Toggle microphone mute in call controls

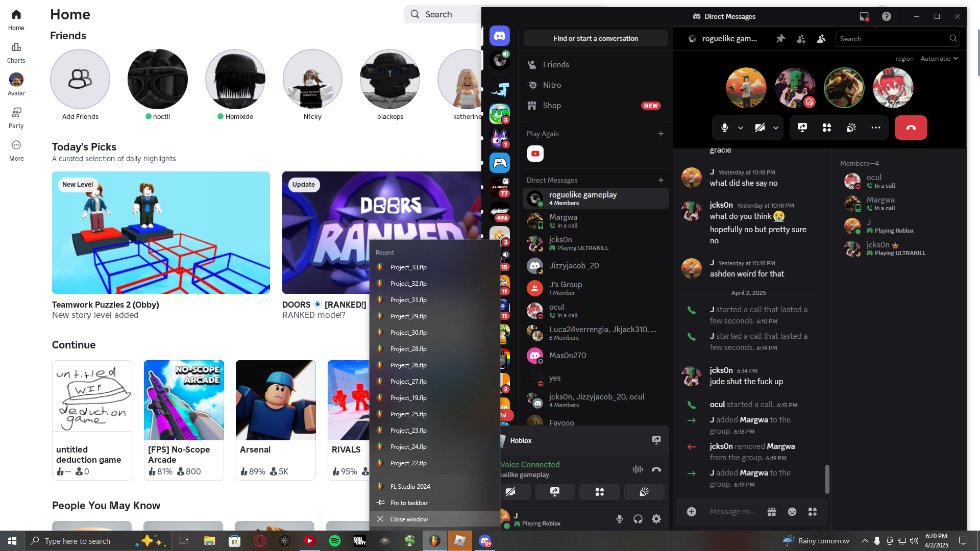725,128
